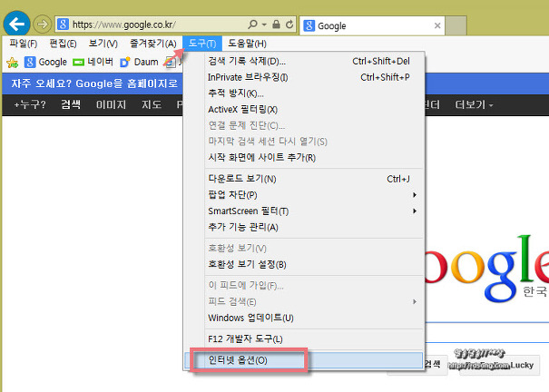Click 다운로드 보기(N) in the menu
549x392 pixels.
pyautogui.click(x=242, y=179)
